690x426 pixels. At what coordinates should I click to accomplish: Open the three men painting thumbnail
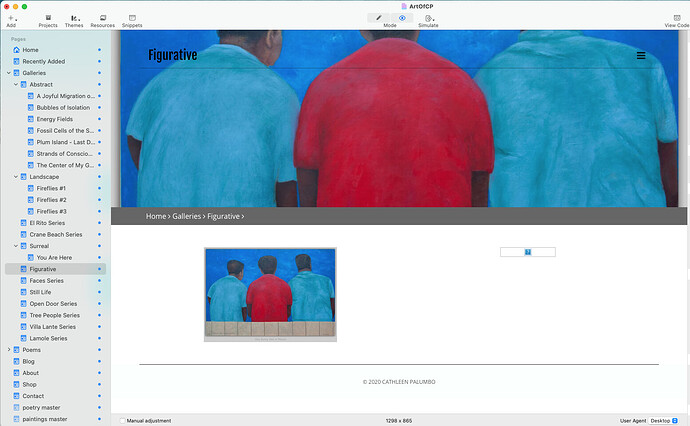pyautogui.click(x=270, y=294)
